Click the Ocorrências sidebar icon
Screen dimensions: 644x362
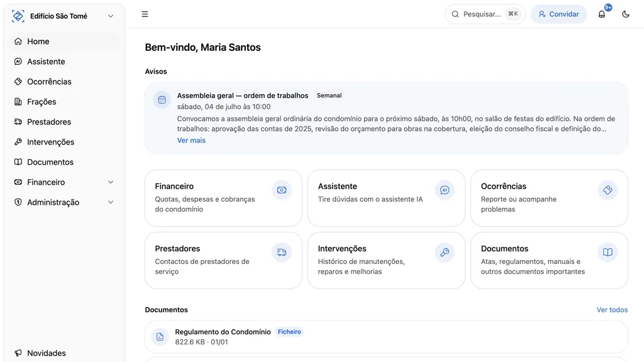18,82
